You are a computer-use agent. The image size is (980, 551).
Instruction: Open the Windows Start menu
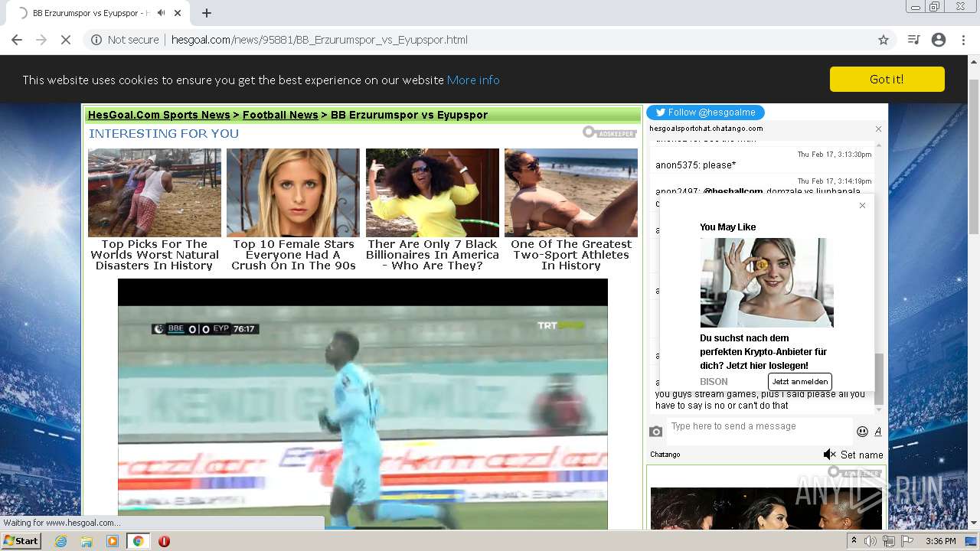click(21, 540)
